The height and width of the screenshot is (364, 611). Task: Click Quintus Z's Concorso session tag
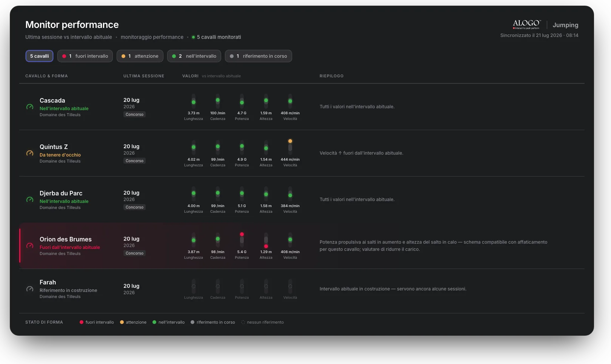coord(135,161)
